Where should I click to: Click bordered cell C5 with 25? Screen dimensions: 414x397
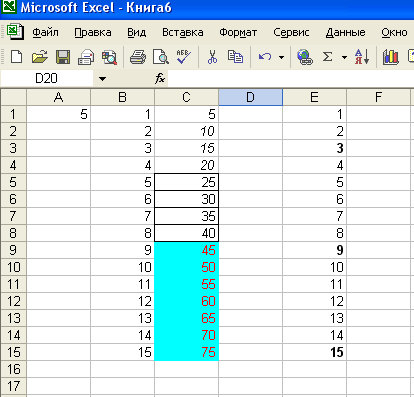pos(186,182)
